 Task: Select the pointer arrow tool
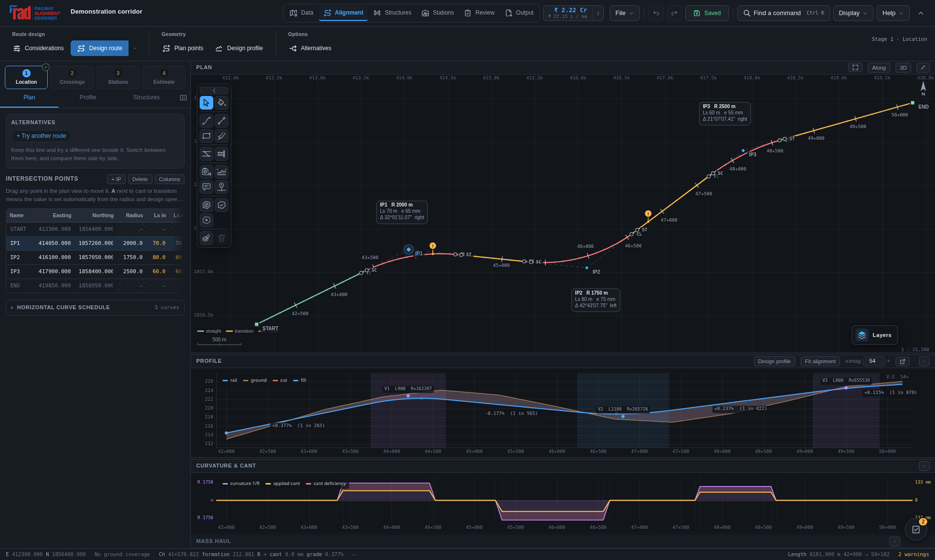click(206, 103)
